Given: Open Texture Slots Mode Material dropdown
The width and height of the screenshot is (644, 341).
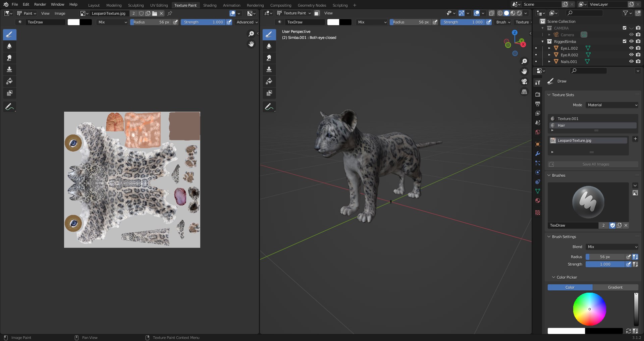Looking at the screenshot, I should click(x=612, y=105).
